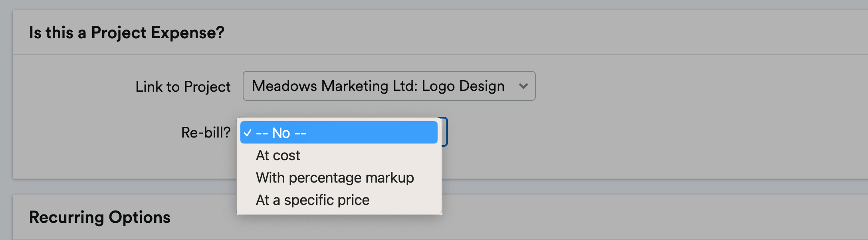The width and height of the screenshot is (868, 240).
Task: Click the checkmark beside "-- No --"
Action: point(248,133)
